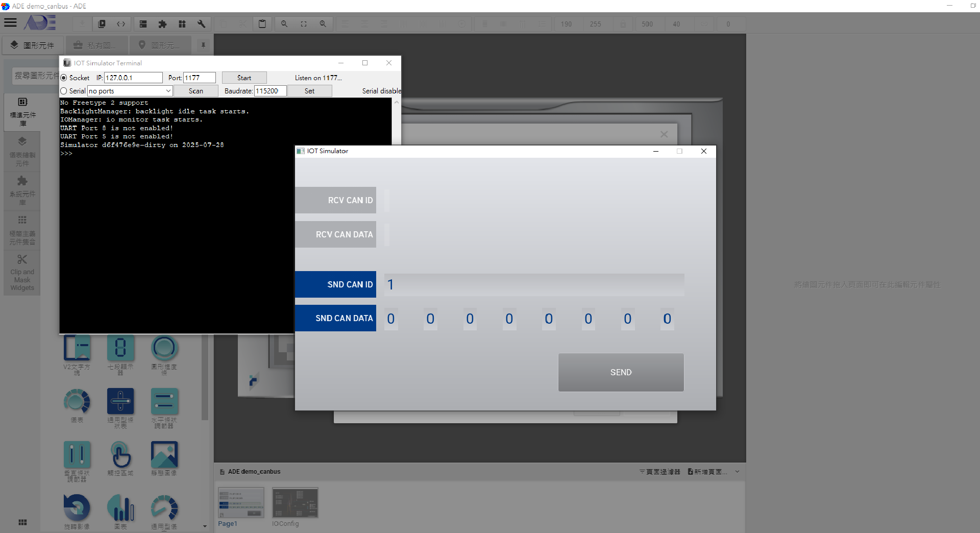Select the touch area (觸控區域) widget icon
Screen dimensions: 980x533
click(120, 455)
